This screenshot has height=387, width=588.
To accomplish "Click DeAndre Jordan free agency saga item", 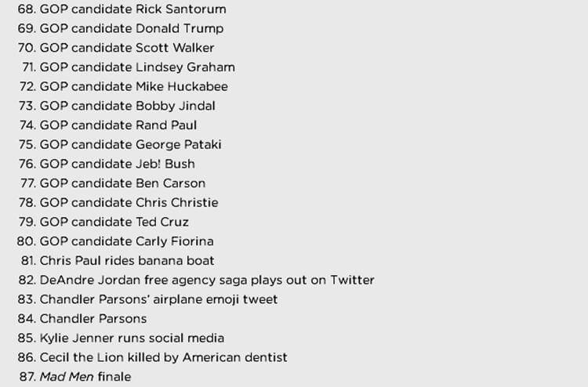I will coord(197,280).
